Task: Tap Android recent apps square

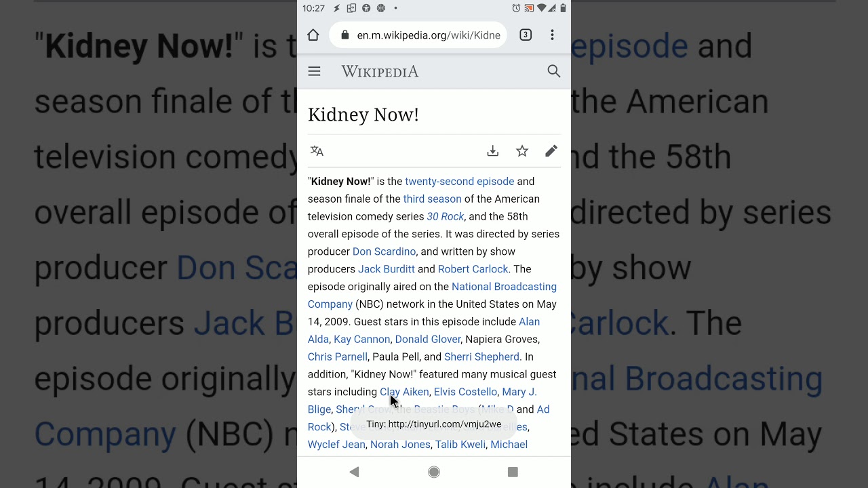Action: pos(513,472)
